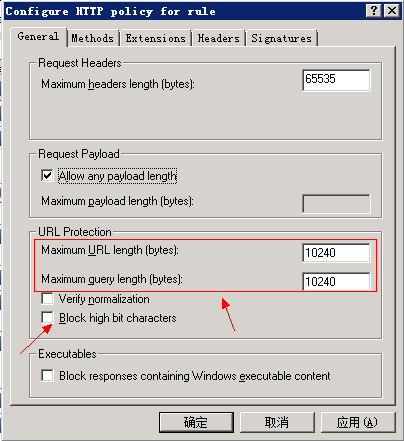Image resolution: width=404 pixels, height=441 pixels.
Task: Click the help question mark icon
Action: click(374, 11)
